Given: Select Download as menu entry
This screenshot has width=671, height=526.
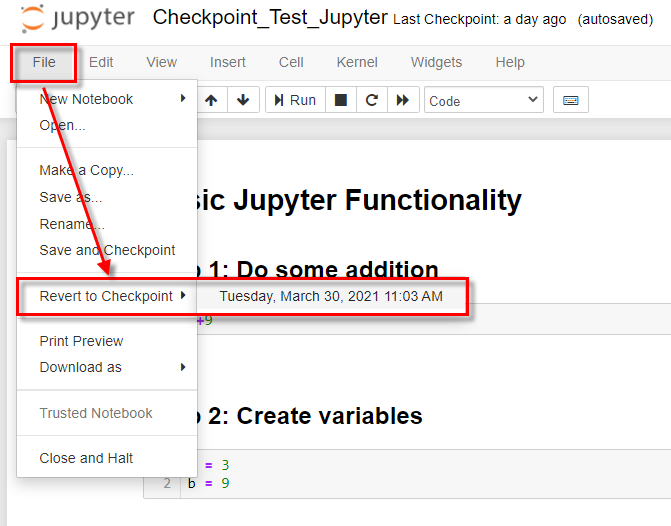Looking at the screenshot, I should (107, 367).
